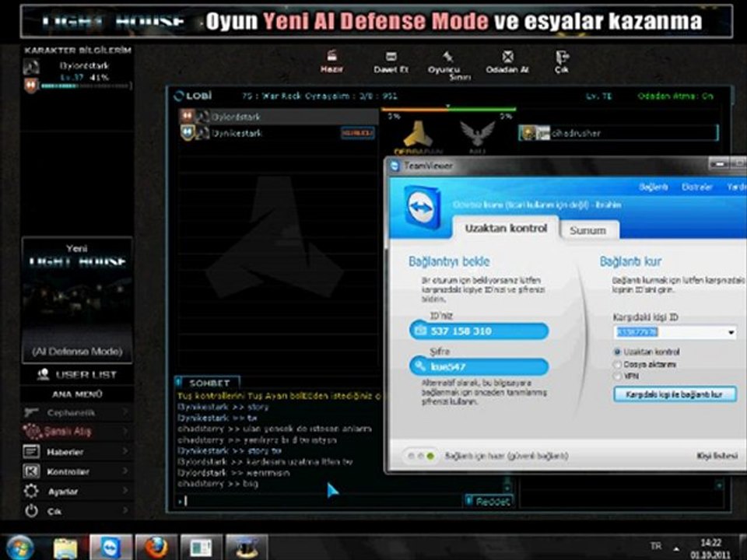
Task: Click the TR language indicator in taskbar
Action: click(656, 546)
